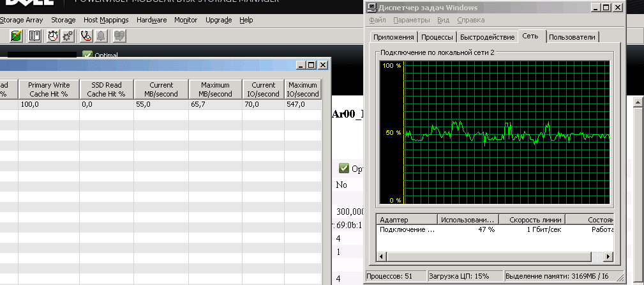
Task: Click the green storage array toolbar icon
Action: [x=17, y=36]
